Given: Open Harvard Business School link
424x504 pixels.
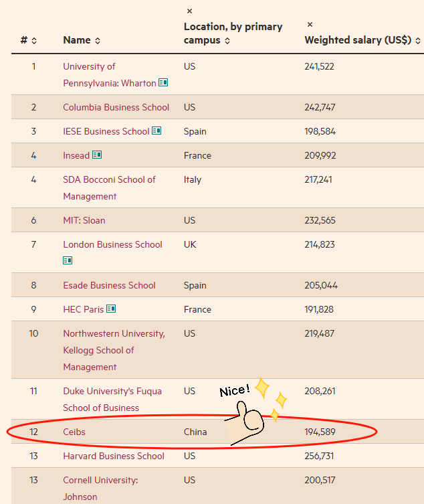Looking at the screenshot, I should point(114,456).
